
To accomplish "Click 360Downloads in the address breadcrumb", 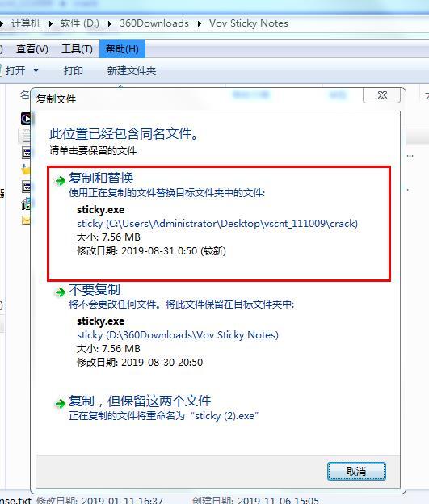I will click(x=154, y=23).
